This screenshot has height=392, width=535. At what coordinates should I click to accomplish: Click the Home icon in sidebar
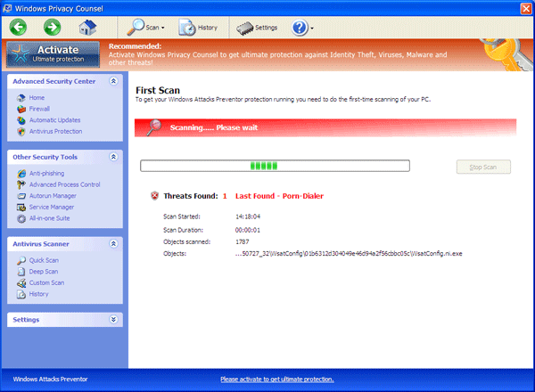[21, 98]
